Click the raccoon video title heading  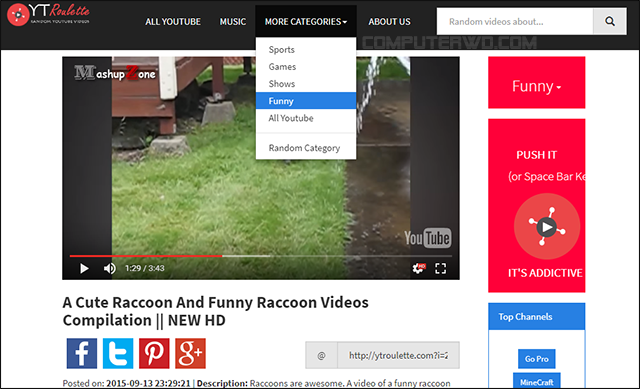tap(216, 311)
